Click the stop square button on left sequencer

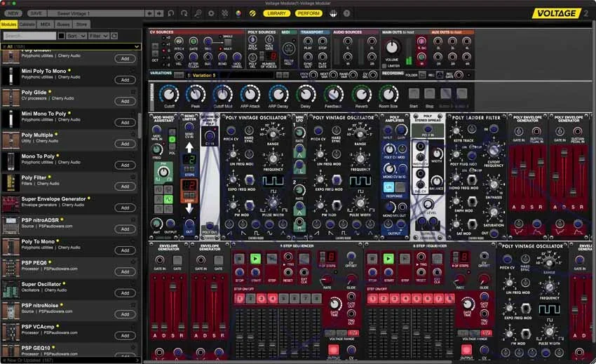[239, 259]
